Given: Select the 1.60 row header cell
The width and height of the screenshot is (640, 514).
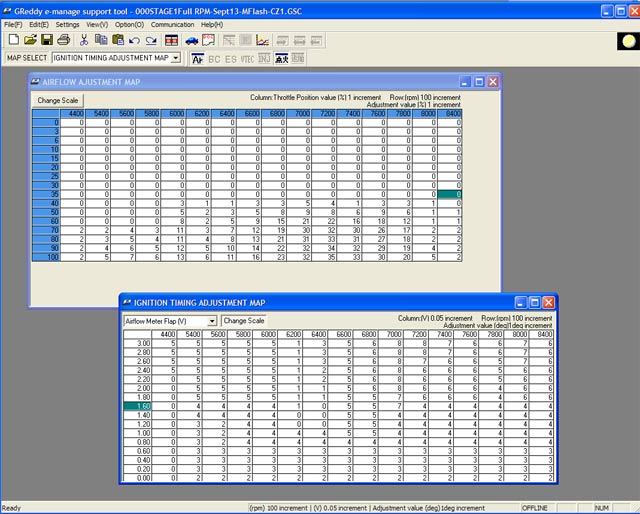Looking at the screenshot, I should (138, 406).
